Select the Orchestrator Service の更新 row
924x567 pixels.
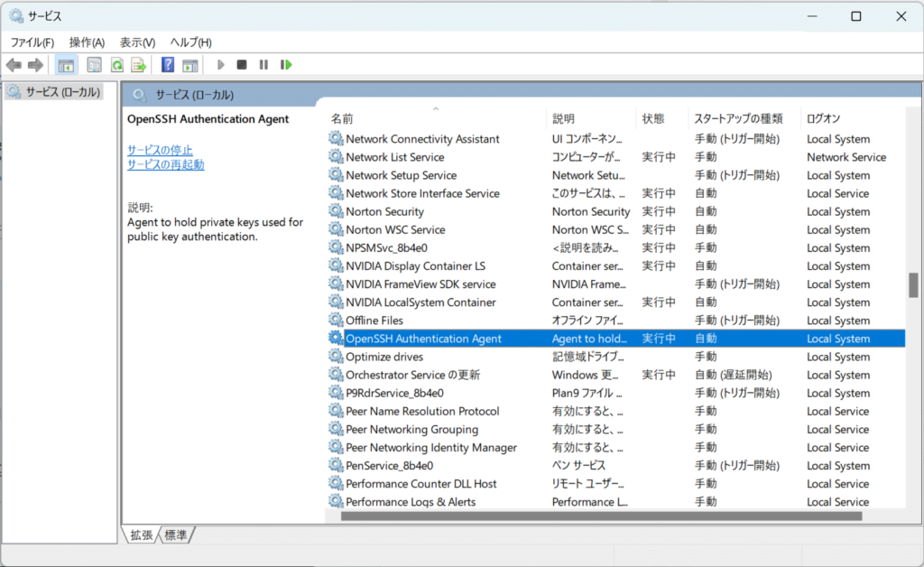tap(615, 375)
